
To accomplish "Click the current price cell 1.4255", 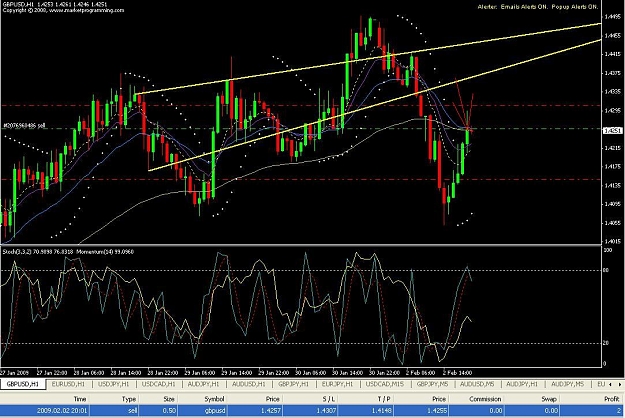I will pos(437,410).
